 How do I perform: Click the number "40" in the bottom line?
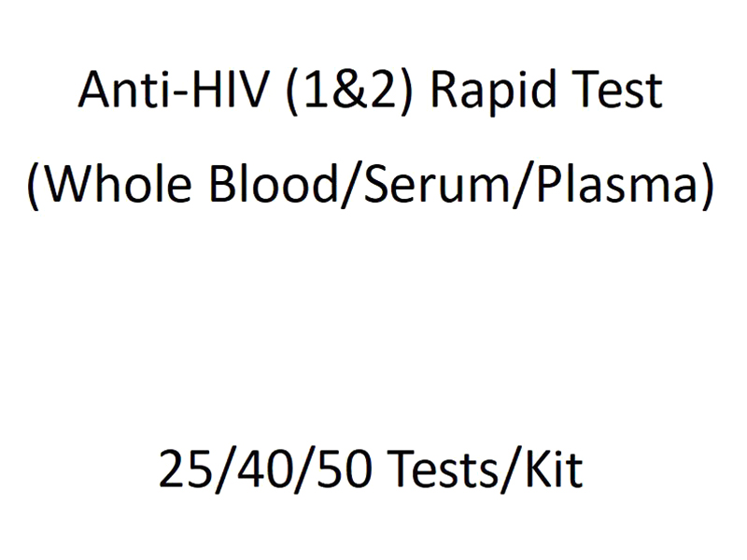(264, 469)
